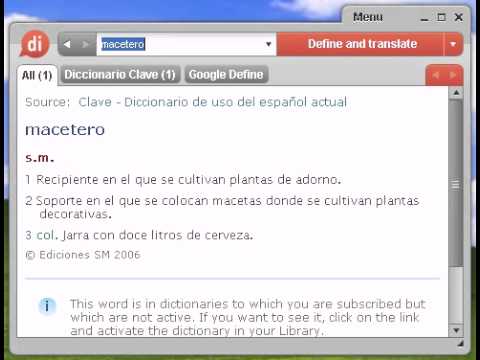
Task: Expand the Define and translate options arrow
Action: 453,44
